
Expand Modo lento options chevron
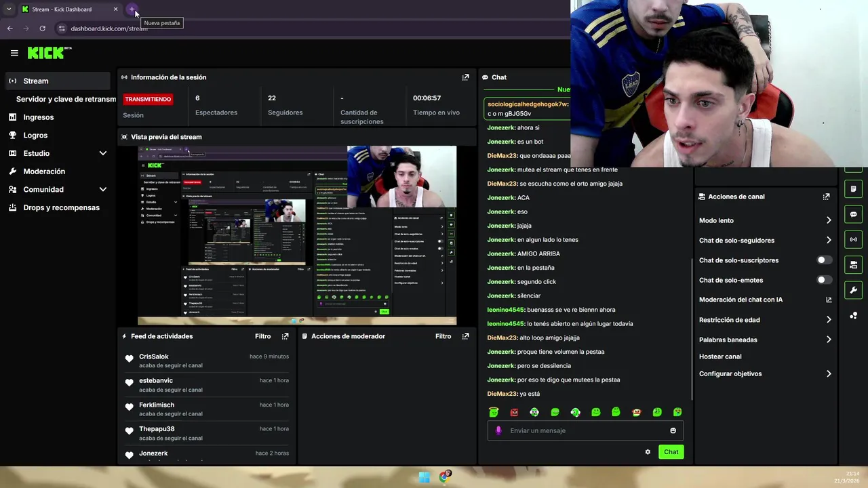[x=829, y=220]
